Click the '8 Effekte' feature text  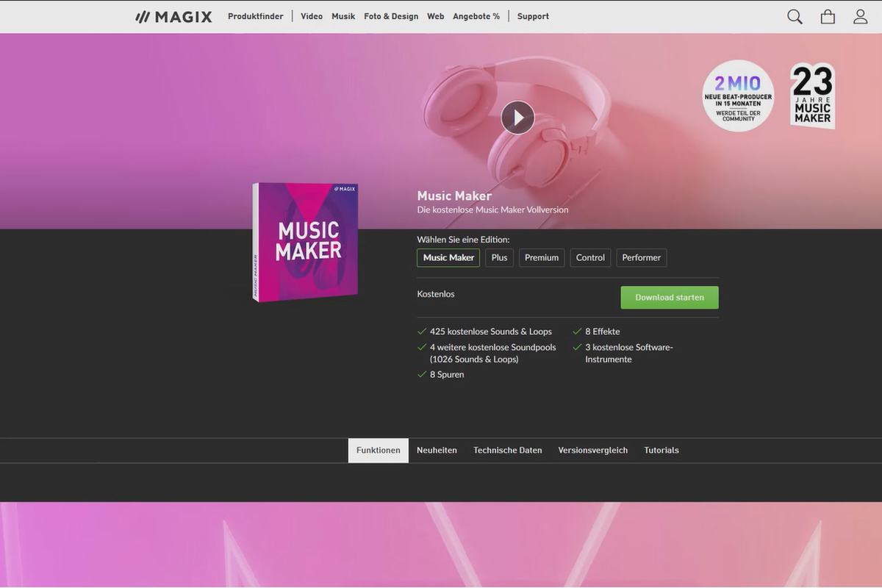[603, 331]
